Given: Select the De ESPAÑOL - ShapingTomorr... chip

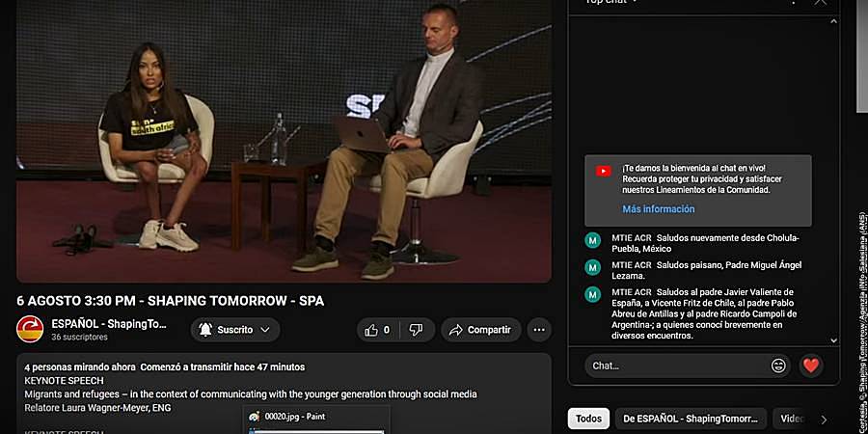Looking at the screenshot, I should [x=691, y=419].
